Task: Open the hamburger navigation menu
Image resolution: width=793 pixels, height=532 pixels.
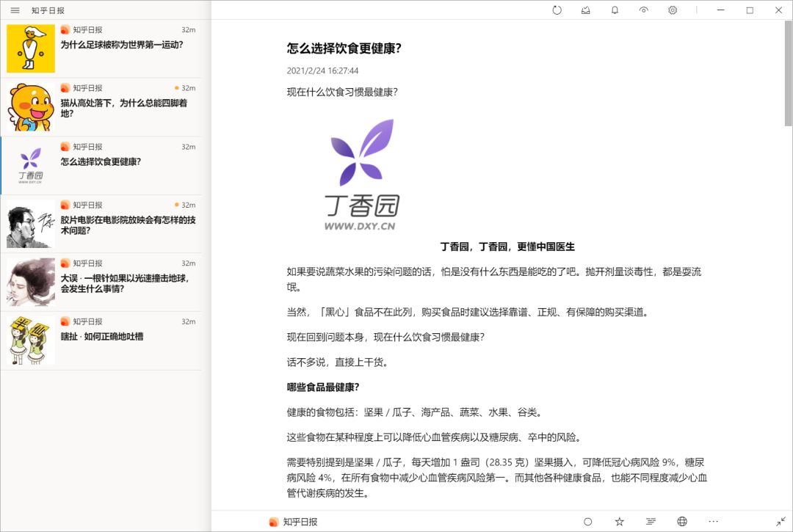Action: [x=15, y=10]
